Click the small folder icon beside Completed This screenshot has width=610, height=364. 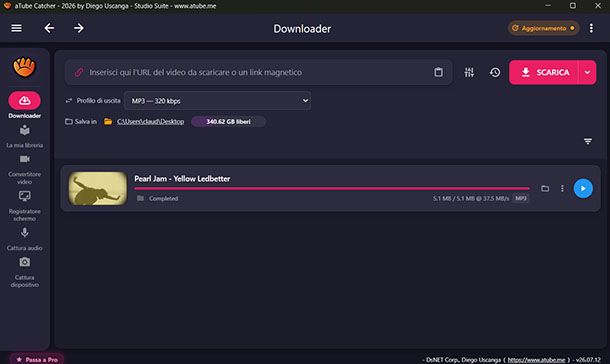click(140, 198)
